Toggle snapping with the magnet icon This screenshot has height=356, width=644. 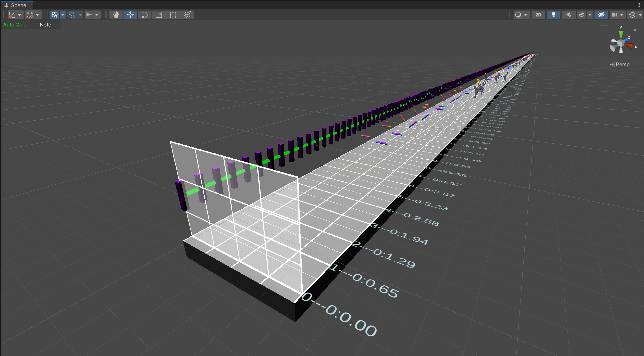[73, 15]
